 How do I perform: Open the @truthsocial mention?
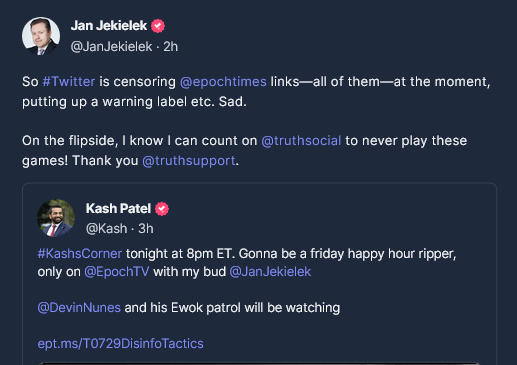tap(301, 141)
